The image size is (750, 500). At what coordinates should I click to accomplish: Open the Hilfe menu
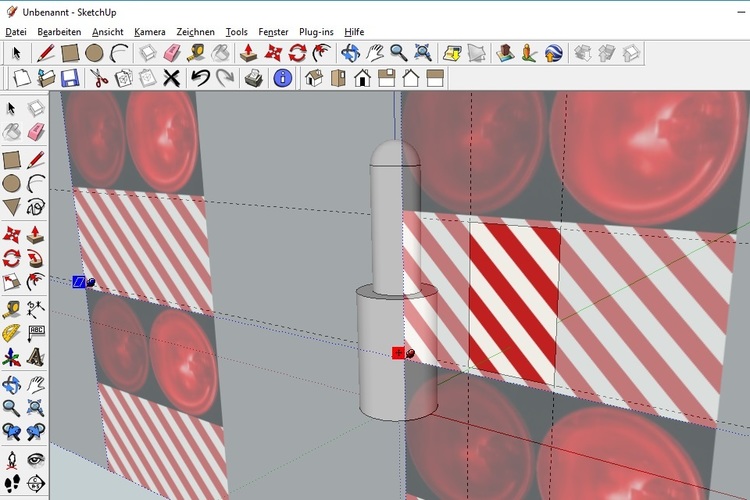click(x=354, y=32)
